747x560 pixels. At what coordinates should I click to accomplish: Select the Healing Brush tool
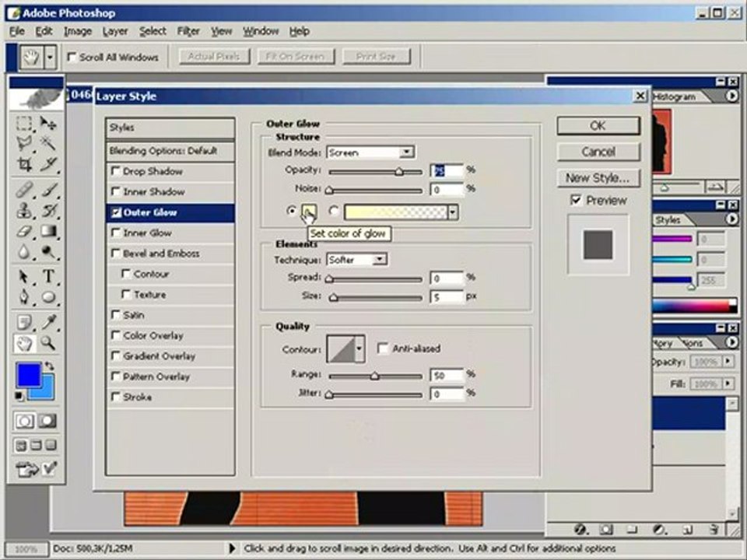(24, 190)
